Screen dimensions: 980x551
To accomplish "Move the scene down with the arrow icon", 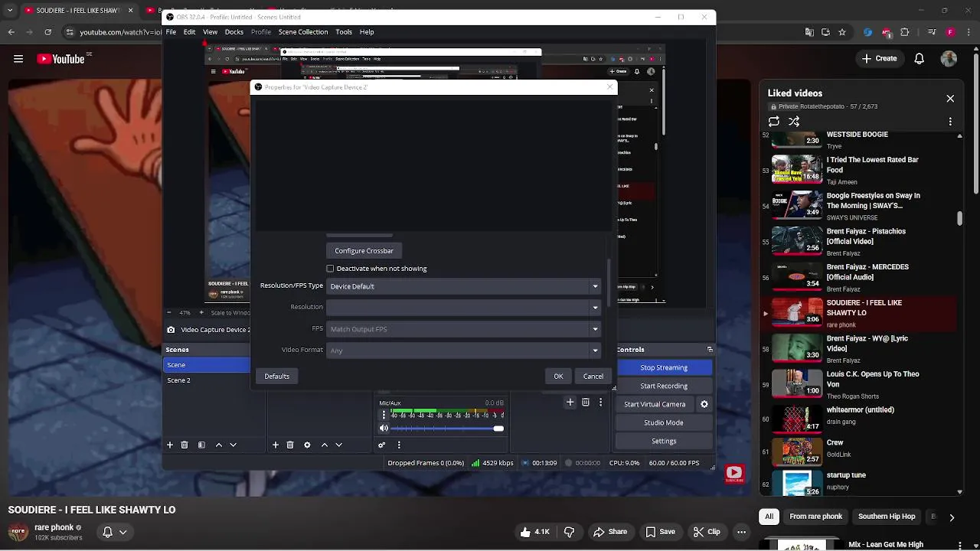I will [234, 445].
